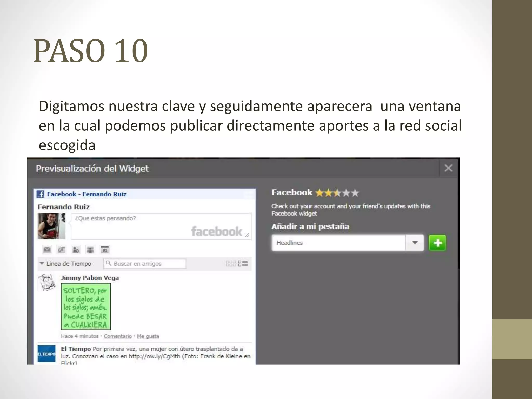Click the 'Añadir a mi pestaña' label
The width and height of the screenshot is (532, 399).
pos(310,227)
